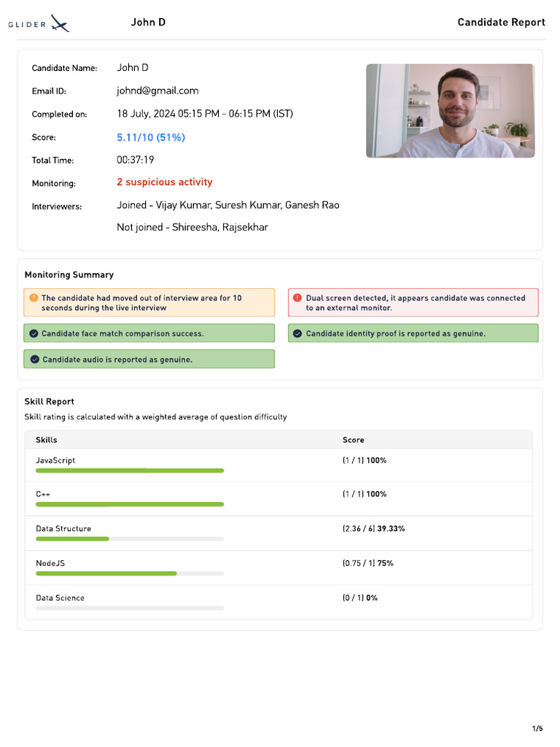Click the red '2 suspicious activity' text
560x747 pixels.
[x=165, y=182]
